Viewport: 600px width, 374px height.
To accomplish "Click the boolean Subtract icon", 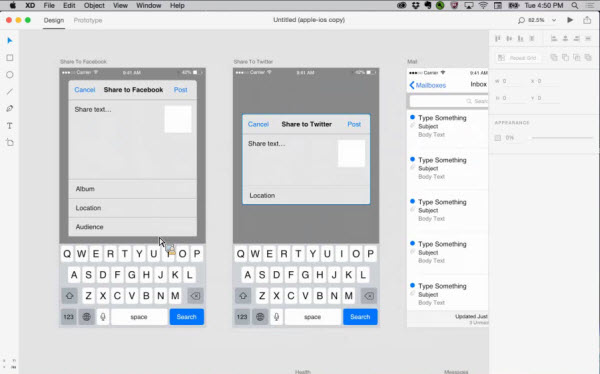I will pos(565,57).
